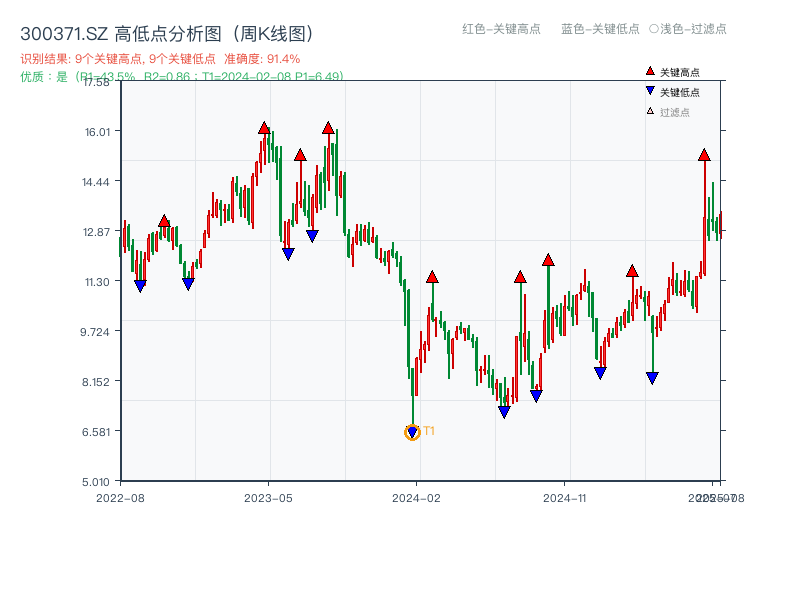Screen dimensions: 800x600
Task: Click the 2022-08 x-axis date label
Action: (120, 498)
